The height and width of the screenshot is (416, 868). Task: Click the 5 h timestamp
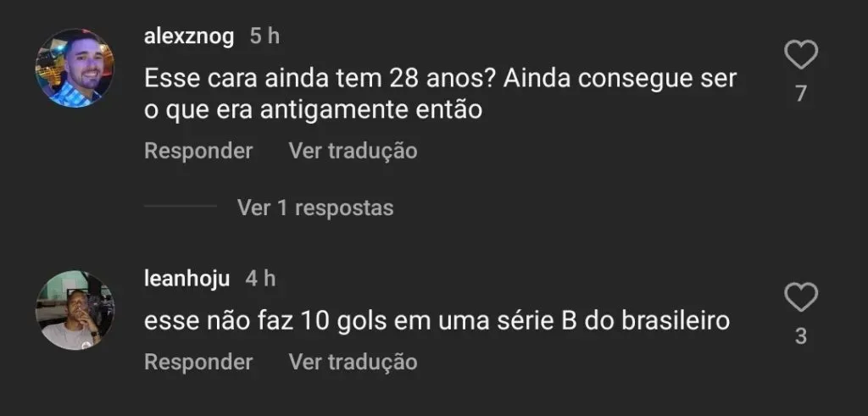(264, 36)
